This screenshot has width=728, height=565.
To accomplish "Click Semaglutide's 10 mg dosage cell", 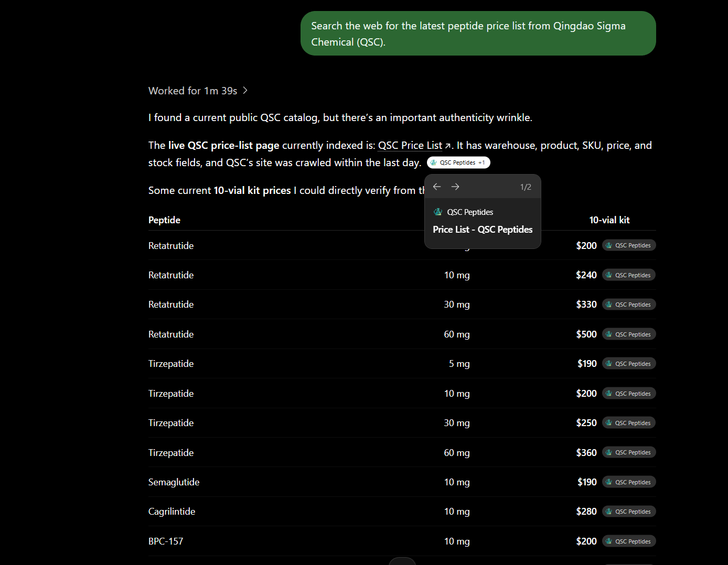I will pos(457,482).
